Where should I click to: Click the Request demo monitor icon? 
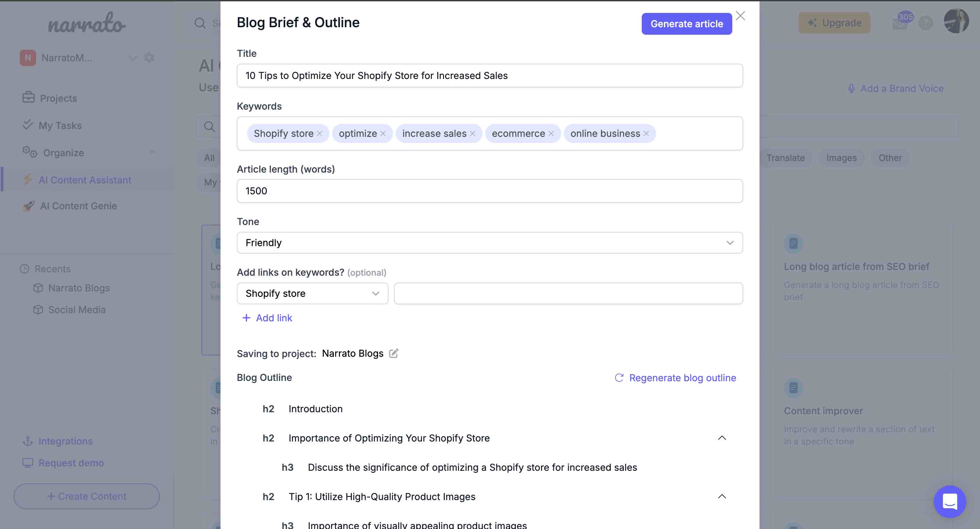coord(28,463)
